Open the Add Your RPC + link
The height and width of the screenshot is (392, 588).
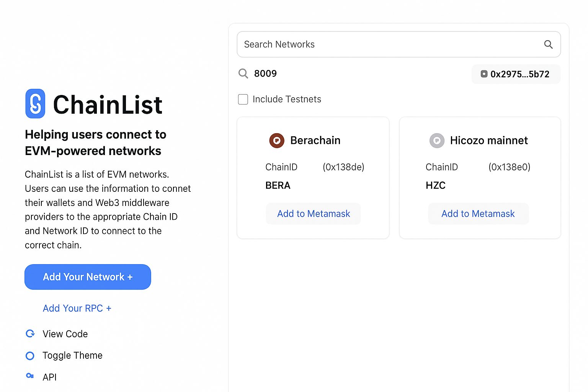click(x=77, y=308)
